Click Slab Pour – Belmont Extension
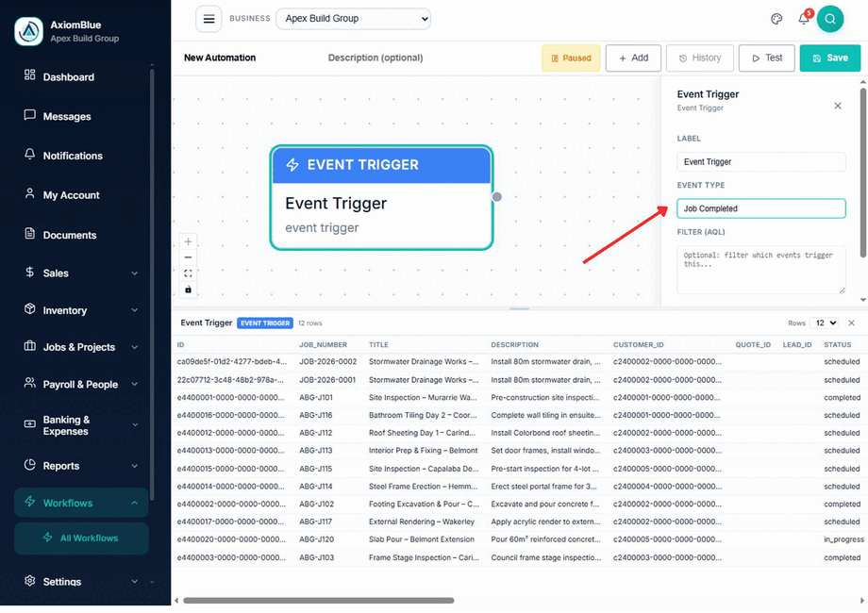Image resolution: width=868 pixels, height=613 pixels. 422,539
